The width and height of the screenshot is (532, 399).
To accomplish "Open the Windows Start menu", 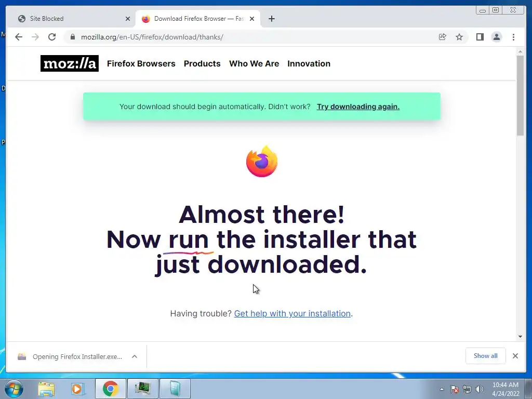I will 14,389.
